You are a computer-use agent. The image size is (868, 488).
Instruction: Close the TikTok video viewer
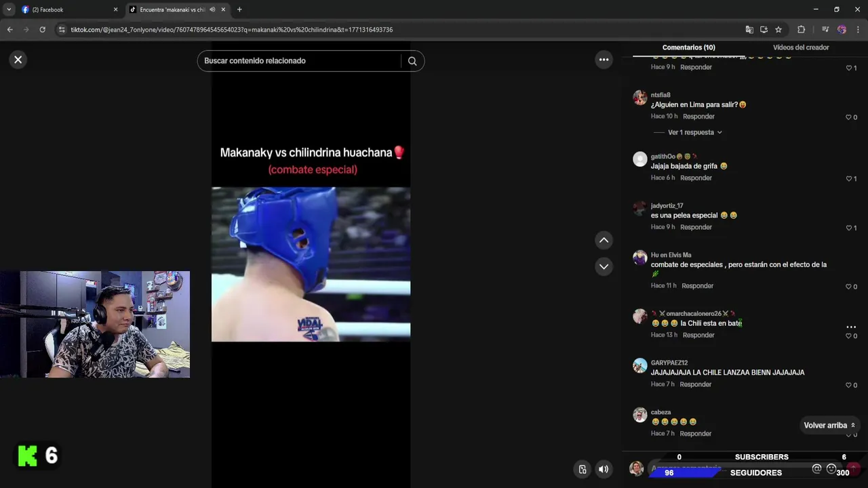(x=18, y=60)
